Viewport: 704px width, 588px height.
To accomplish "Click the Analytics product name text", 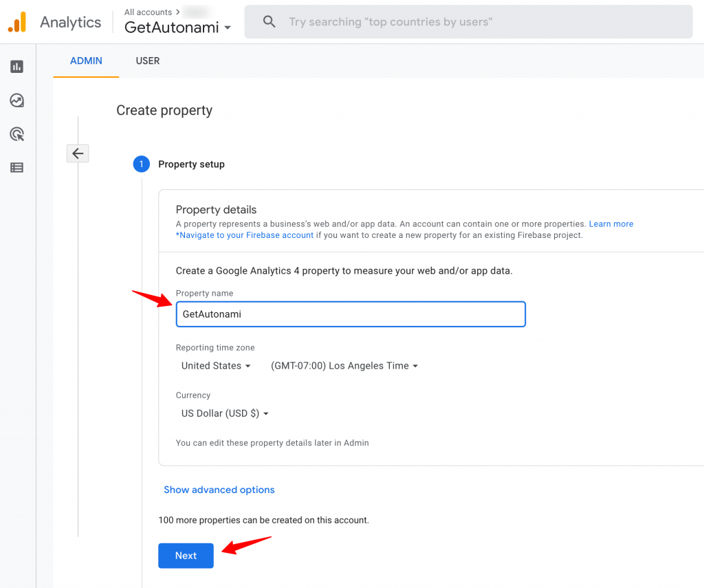I will pos(71,23).
